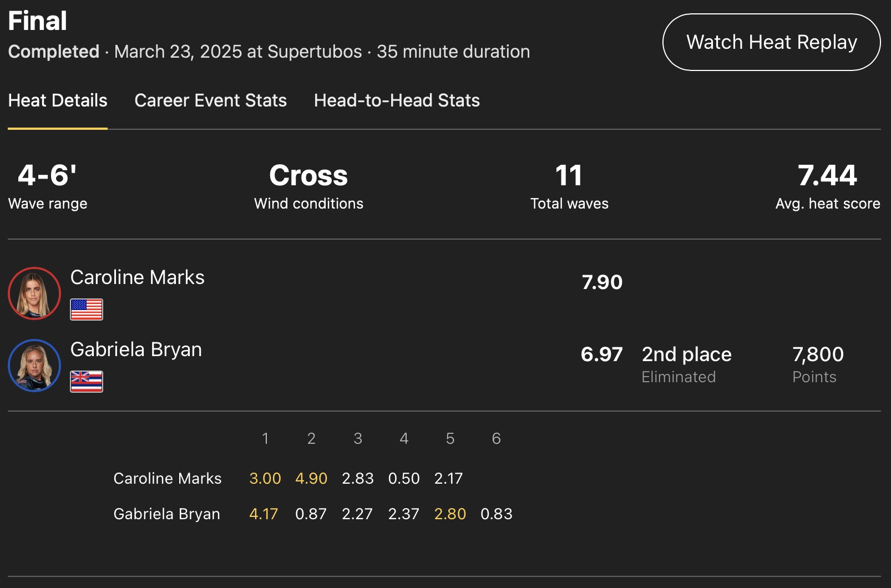Image resolution: width=891 pixels, height=588 pixels.
Task: Open the Head-to-Head Stats tab
Action: pyautogui.click(x=397, y=100)
